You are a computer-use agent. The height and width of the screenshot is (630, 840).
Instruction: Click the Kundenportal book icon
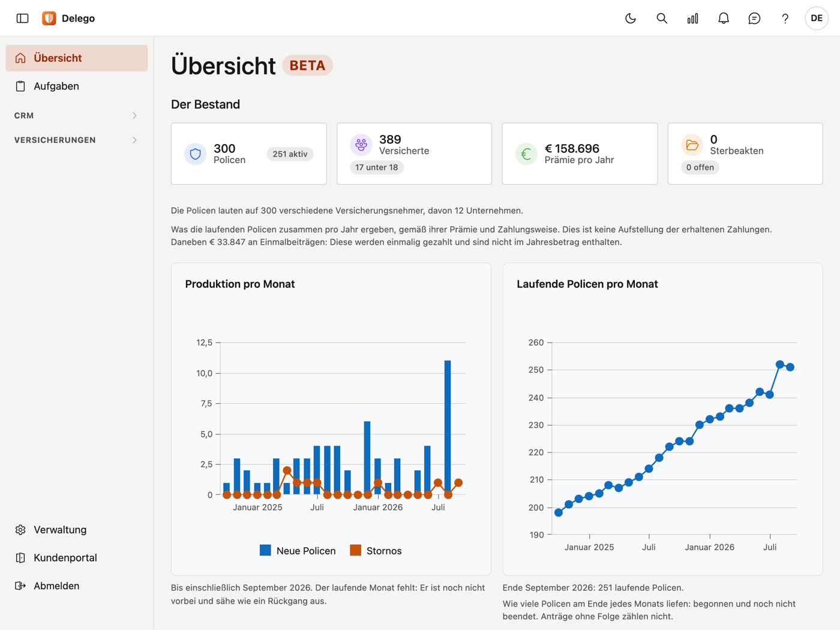pyautogui.click(x=20, y=558)
